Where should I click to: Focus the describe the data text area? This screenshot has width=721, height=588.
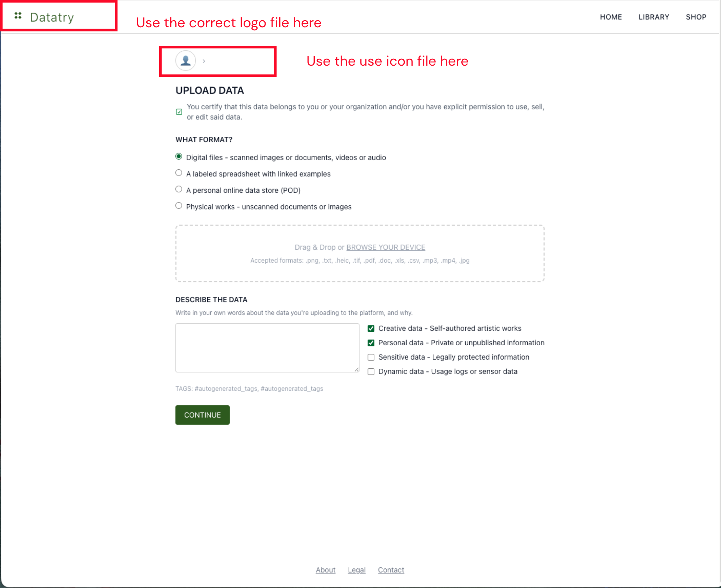tap(267, 348)
